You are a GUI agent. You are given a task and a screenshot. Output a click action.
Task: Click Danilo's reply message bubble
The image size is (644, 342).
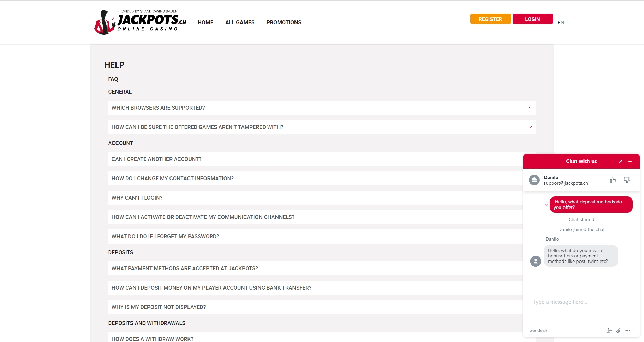point(581,256)
